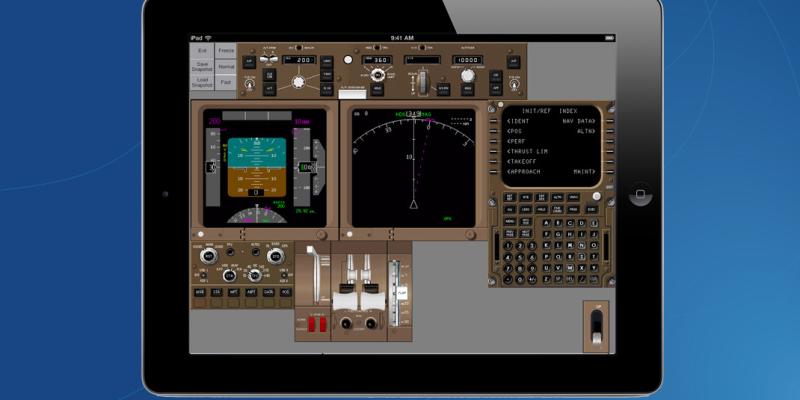Select NAV DATA> on the CDU
Viewport: 800px width, 400px height.
(x=579, y=121)
